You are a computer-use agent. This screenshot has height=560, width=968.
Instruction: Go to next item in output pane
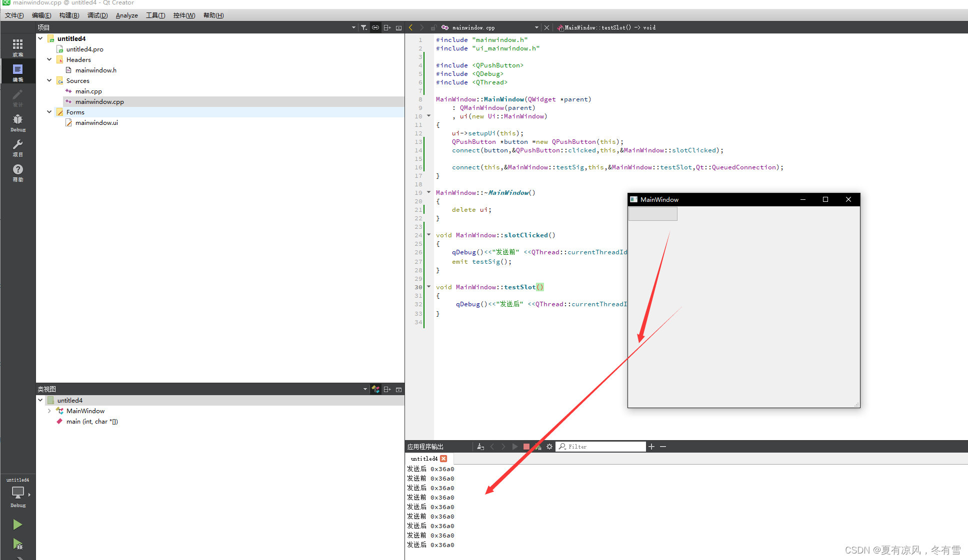(x=503, y=447)
